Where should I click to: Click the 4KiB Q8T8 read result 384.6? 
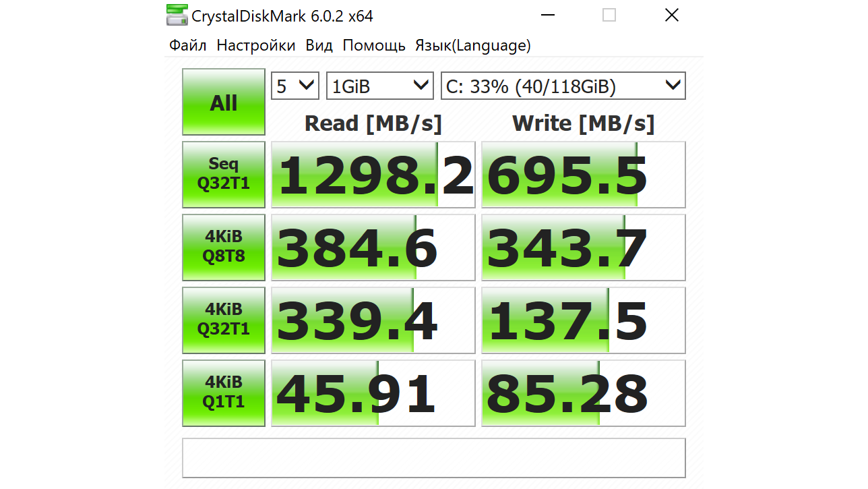(373, 248)
